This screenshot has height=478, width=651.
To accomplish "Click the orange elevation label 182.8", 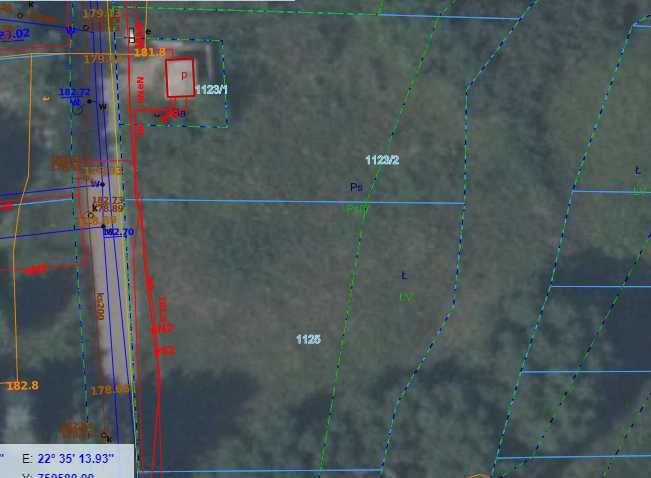I will click(x=23, y=385).
